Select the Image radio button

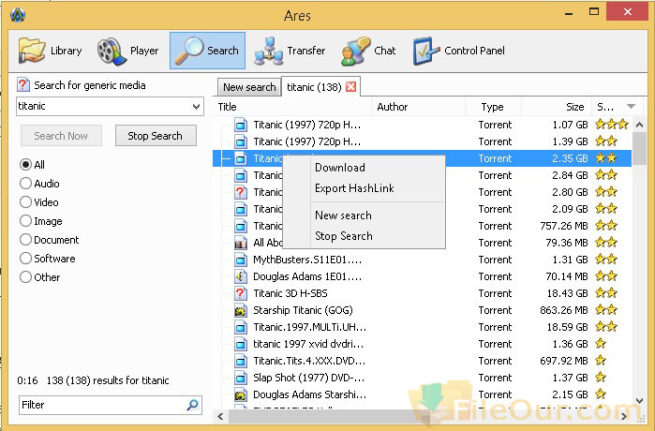(x=26, y=221)
